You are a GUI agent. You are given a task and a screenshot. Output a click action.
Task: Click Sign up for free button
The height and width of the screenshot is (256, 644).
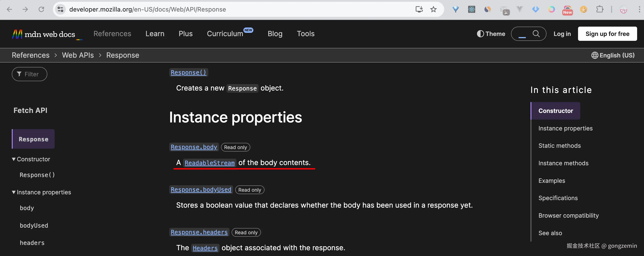click(x=607, y=34)
